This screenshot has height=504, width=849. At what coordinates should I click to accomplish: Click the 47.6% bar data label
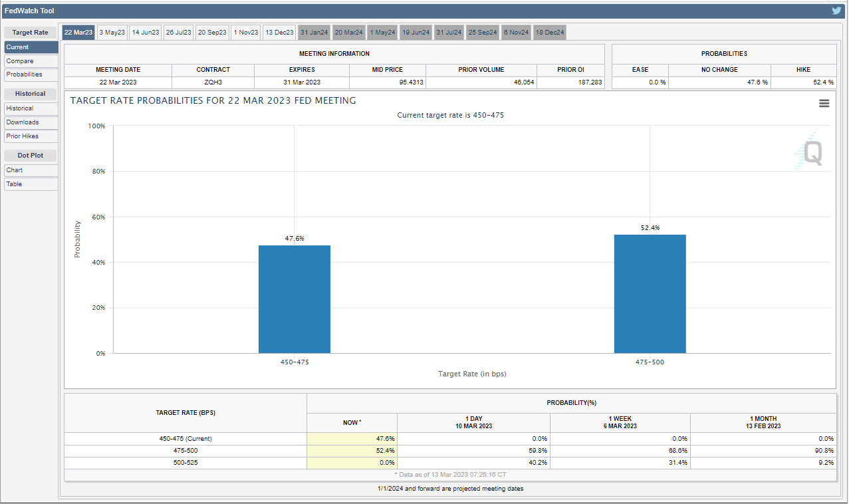tap(295, 238)
